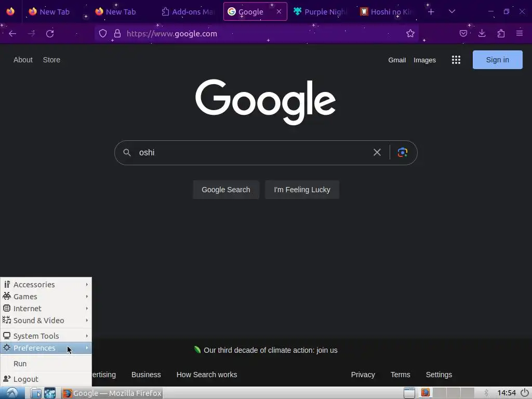The width and height of the screenshot is (532, 399).
Task: Click the URL address bar
Action: click(258, 33)
